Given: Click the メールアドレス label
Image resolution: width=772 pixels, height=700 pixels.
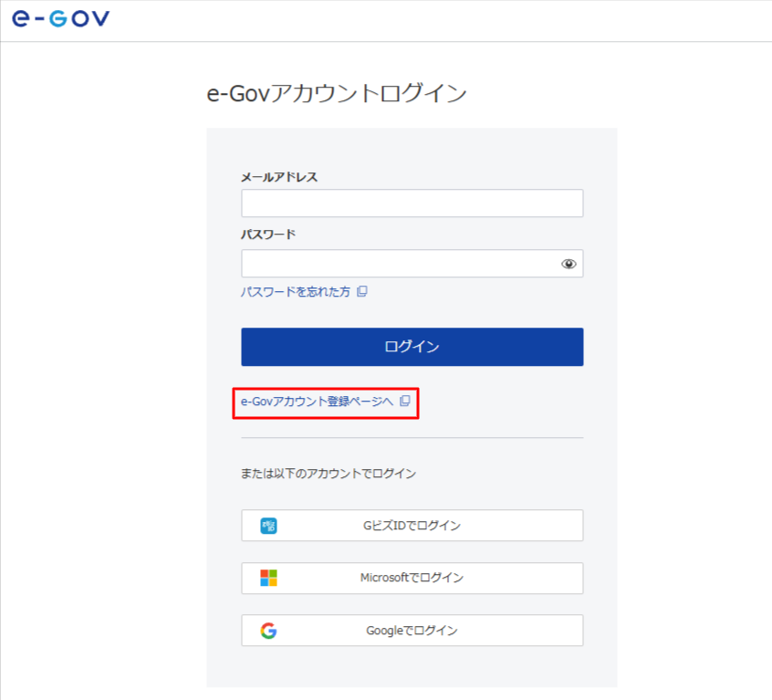Looking at the screenshot, I should [x=279, y=177].
